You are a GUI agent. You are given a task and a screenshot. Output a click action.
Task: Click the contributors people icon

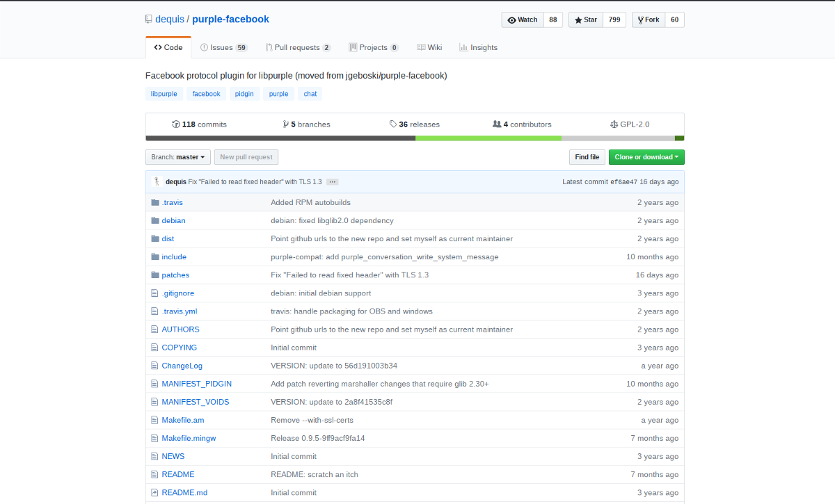[497, 124]
